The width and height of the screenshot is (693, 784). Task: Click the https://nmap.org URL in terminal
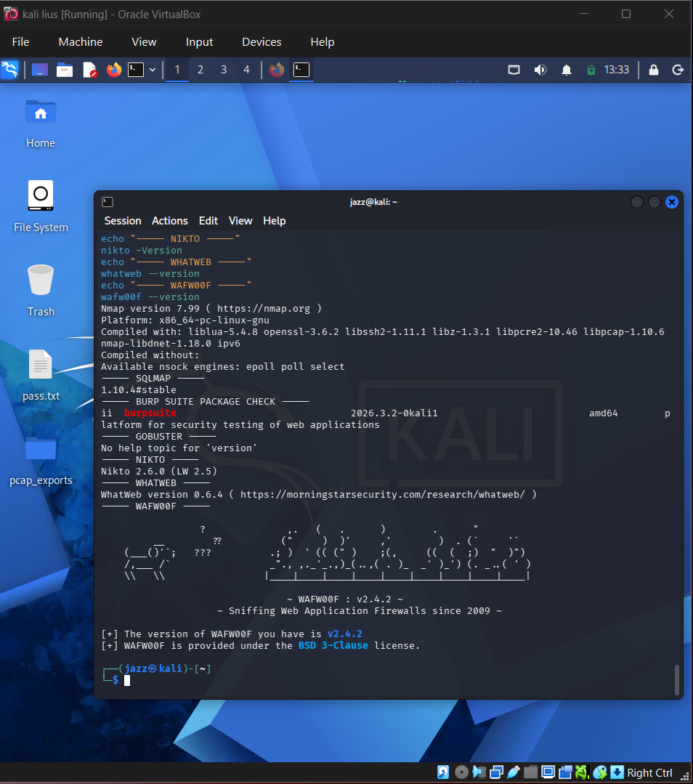264,309
